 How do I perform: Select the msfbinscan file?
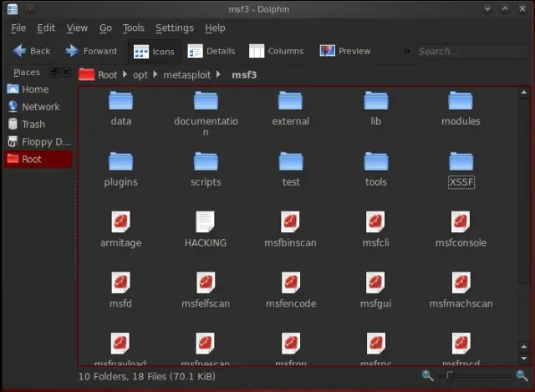point(290,230)
